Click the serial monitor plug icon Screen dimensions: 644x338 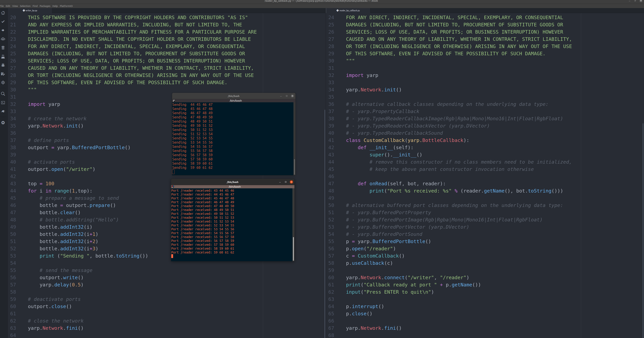[x=3, y=111]
